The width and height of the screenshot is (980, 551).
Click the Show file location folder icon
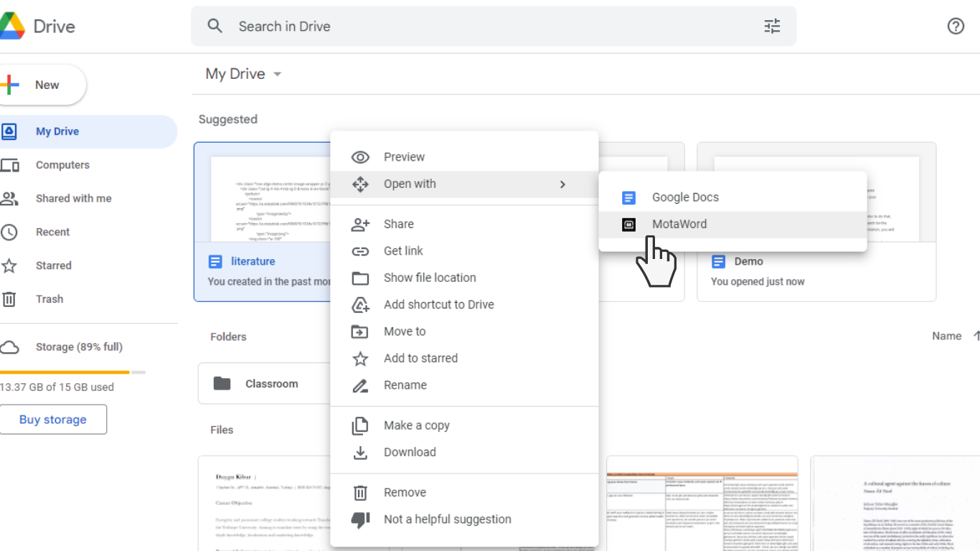pyautogui.click(x=360, y=278)
